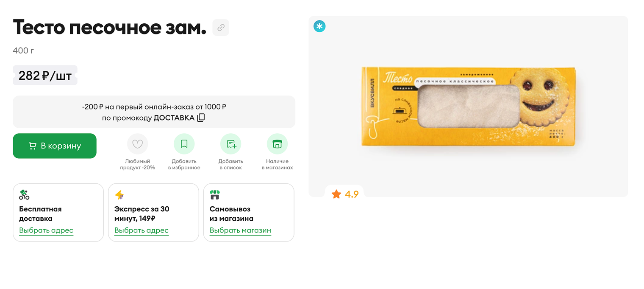This screenshot has width=644, height=289.
Task: Click the Самовывоз из магазина card
Action: click(249, 213)
